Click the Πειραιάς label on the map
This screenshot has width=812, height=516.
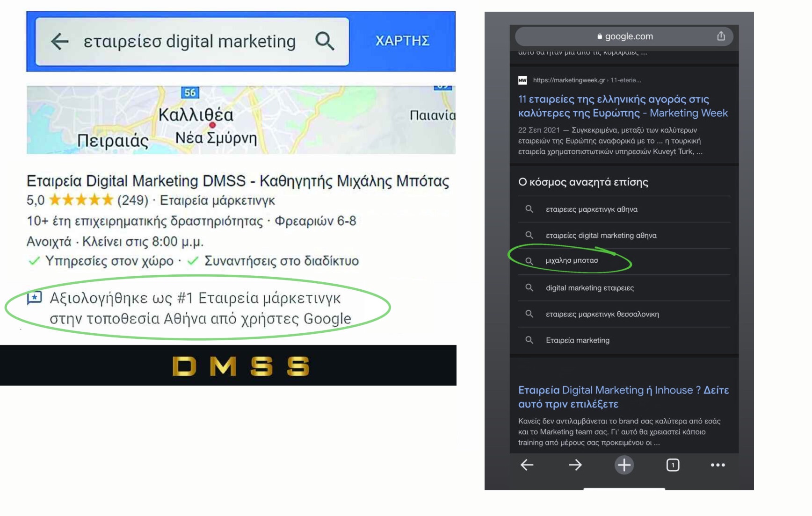pyautogui.click(x=113, y=141)
